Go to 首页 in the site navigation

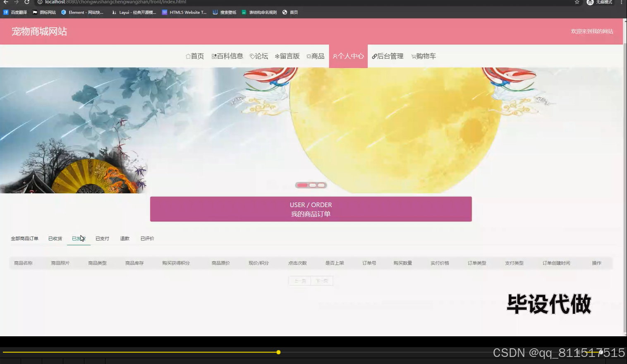coord(195,56)
